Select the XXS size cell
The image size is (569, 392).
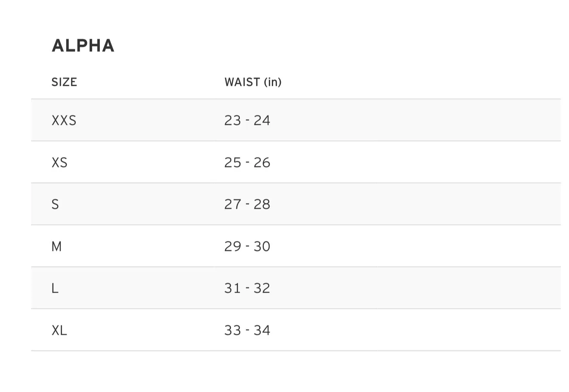[64, 120]
